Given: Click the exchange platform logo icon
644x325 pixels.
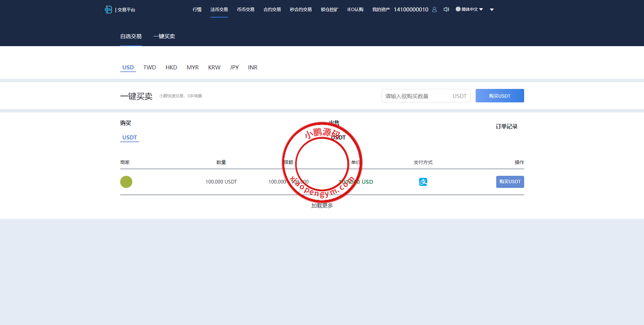Looking at the screenshot, I should coord(108,10).
